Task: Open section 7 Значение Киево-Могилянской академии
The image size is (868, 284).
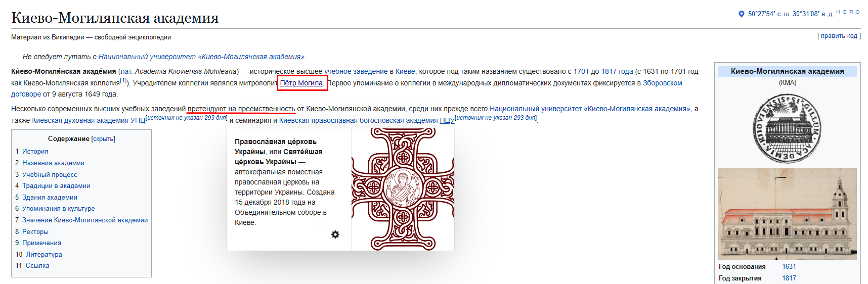Action: (x=81, y=220)
